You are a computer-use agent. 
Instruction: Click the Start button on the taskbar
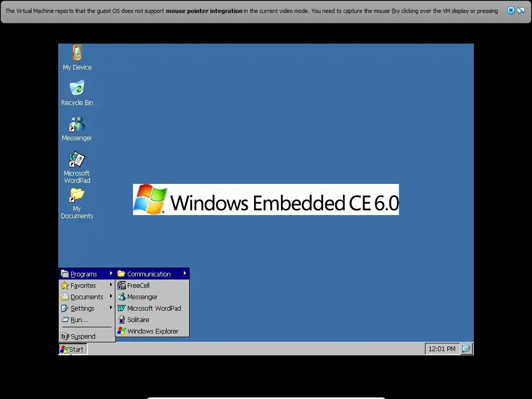pyautogui.click(x=73, y=349)
